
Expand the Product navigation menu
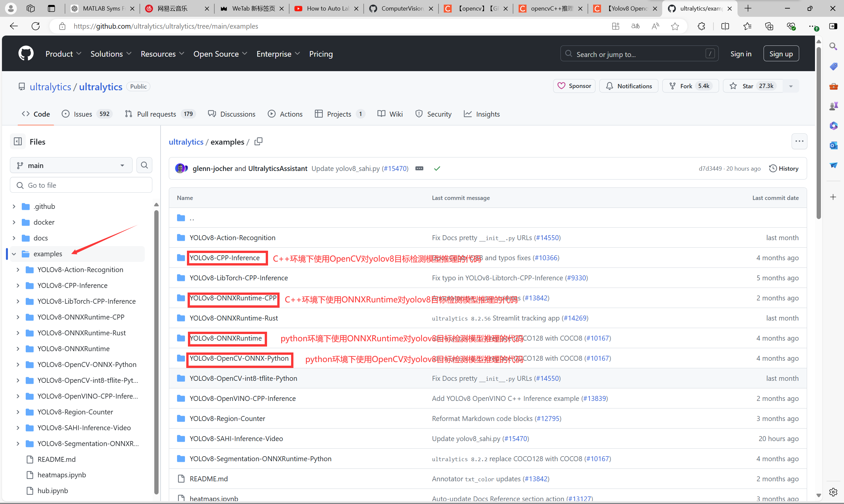(63, 54)
